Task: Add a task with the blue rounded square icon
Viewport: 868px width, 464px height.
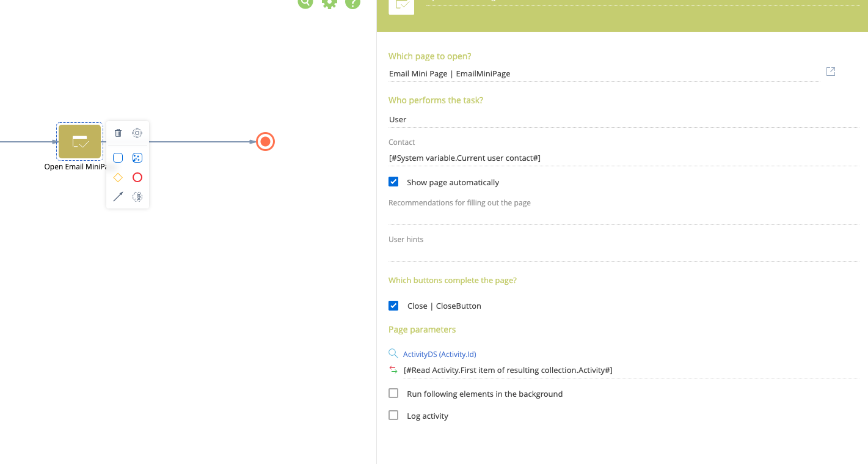Action: pos(119,158)
